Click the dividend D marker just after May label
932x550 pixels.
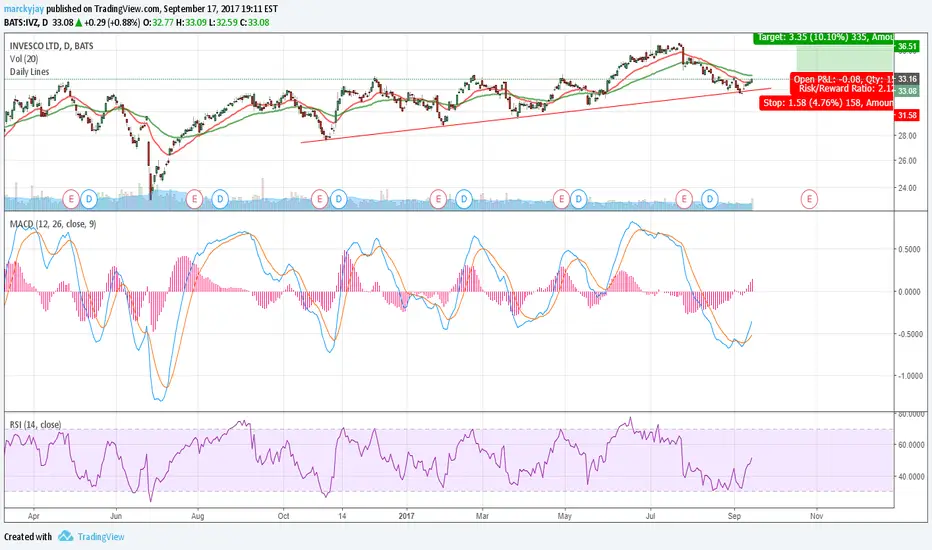point(578,199)
